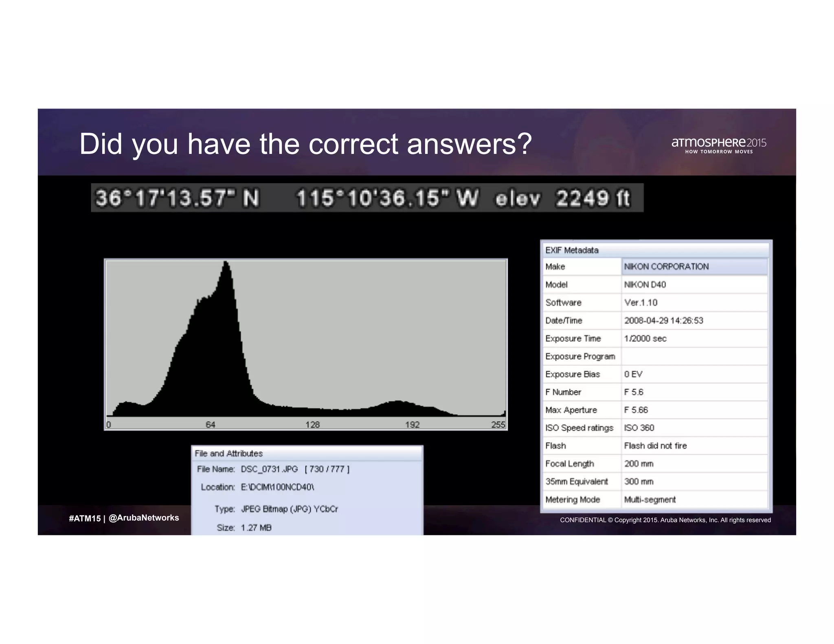Click the ISO 360 value
834x644 pixels.
point(639,428)
